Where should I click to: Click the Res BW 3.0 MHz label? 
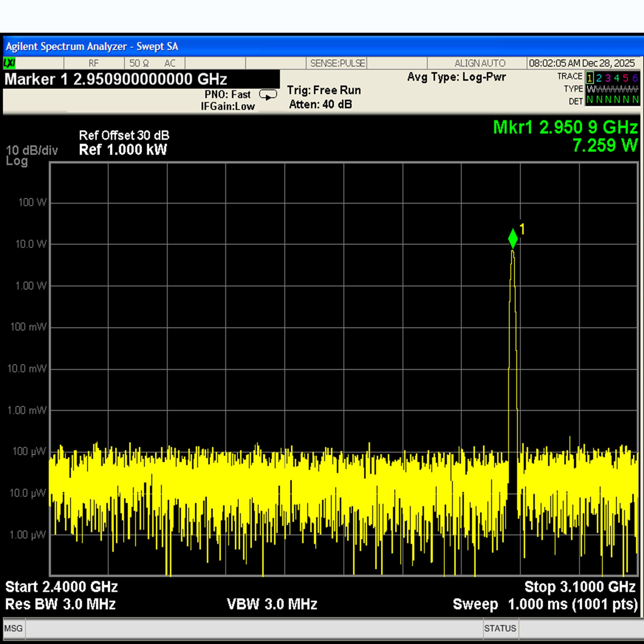[60, 604]
